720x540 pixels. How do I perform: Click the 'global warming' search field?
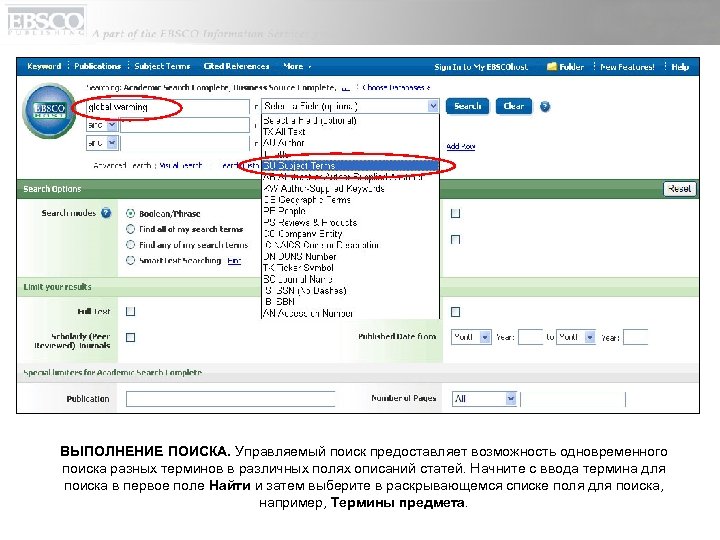pos(168,107)
